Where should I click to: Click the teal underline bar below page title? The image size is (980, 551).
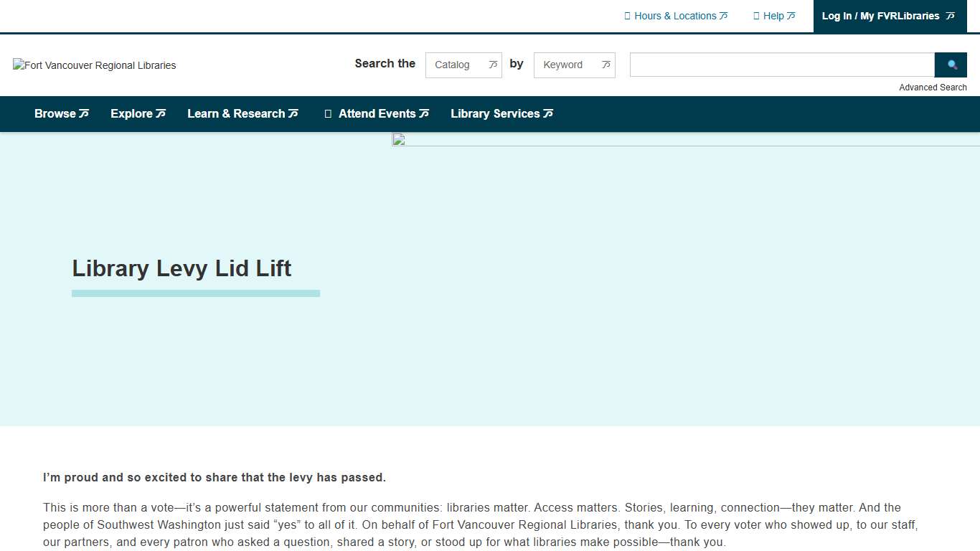(195, 293)
